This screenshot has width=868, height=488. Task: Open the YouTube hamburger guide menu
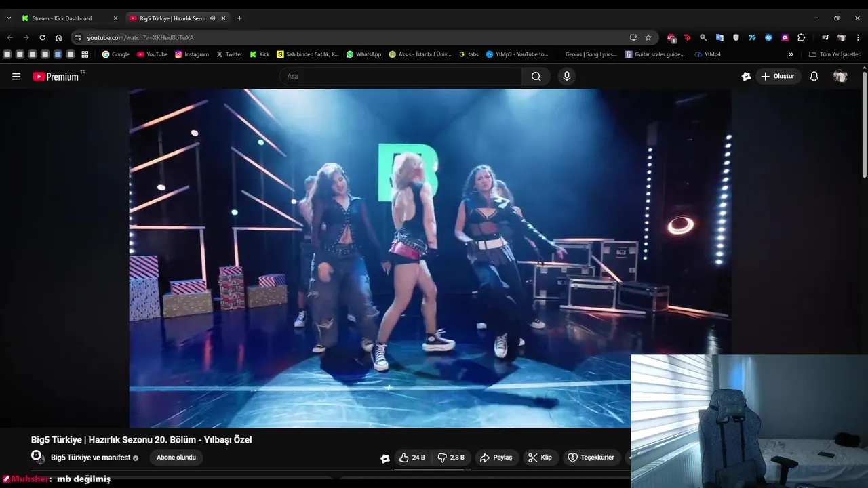pyautogui.click(x=16, y=77)
